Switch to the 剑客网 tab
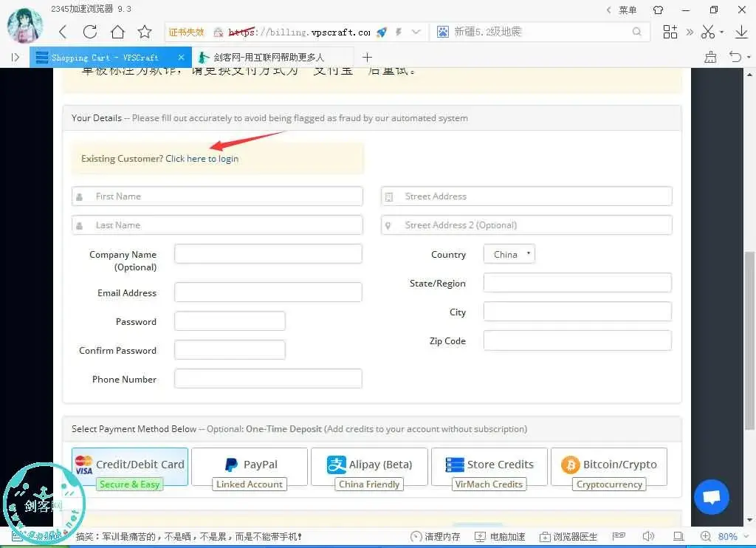 [273, 58]
